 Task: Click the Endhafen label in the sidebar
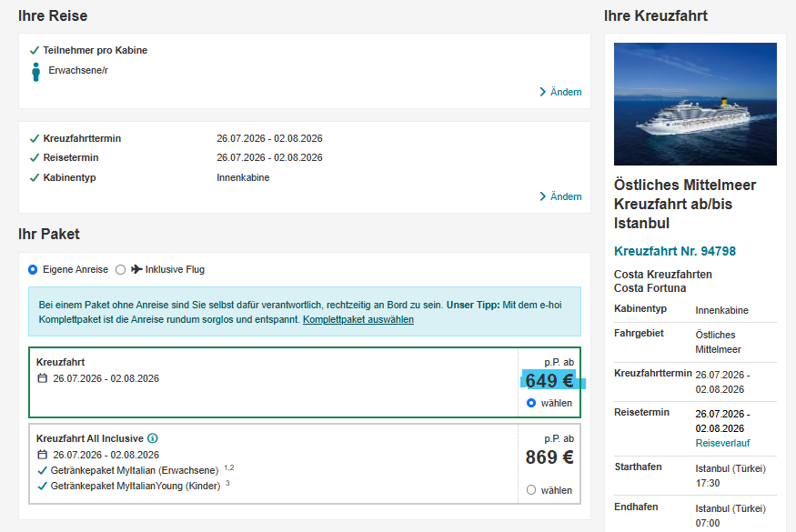(636, 507)
